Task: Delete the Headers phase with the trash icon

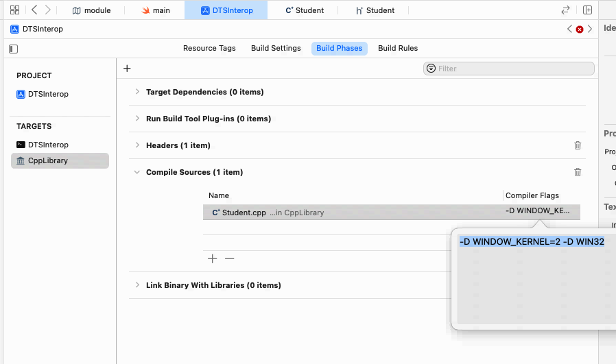Action: pyautogui.click(x=578, y=145)
